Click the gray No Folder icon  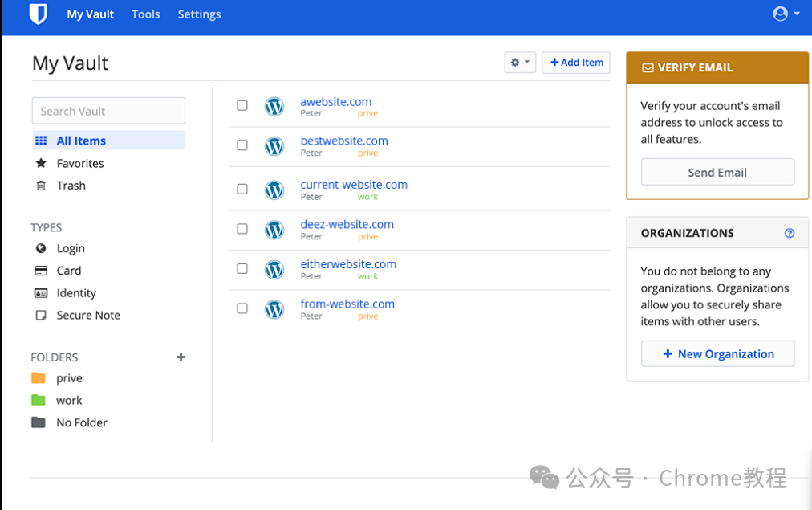tap(39, 422)
